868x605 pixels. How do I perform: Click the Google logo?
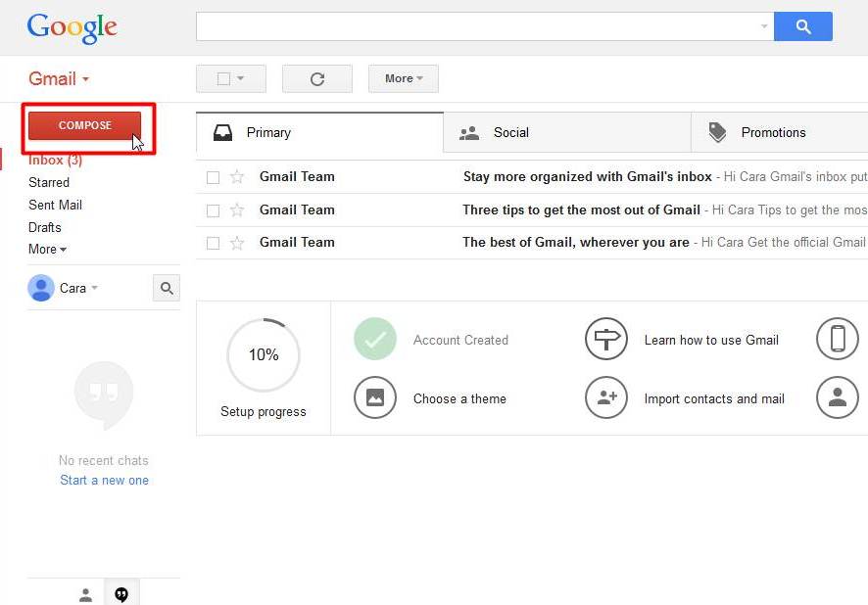click(72, 27)
